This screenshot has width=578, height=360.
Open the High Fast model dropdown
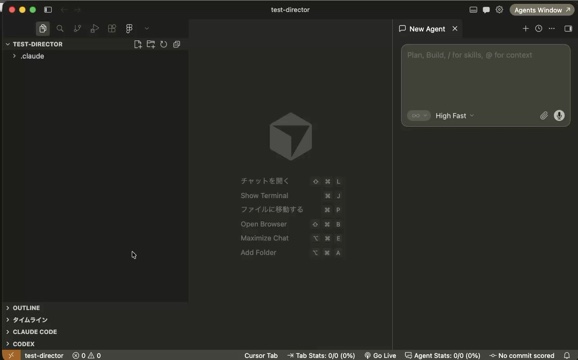click(455, 116)
